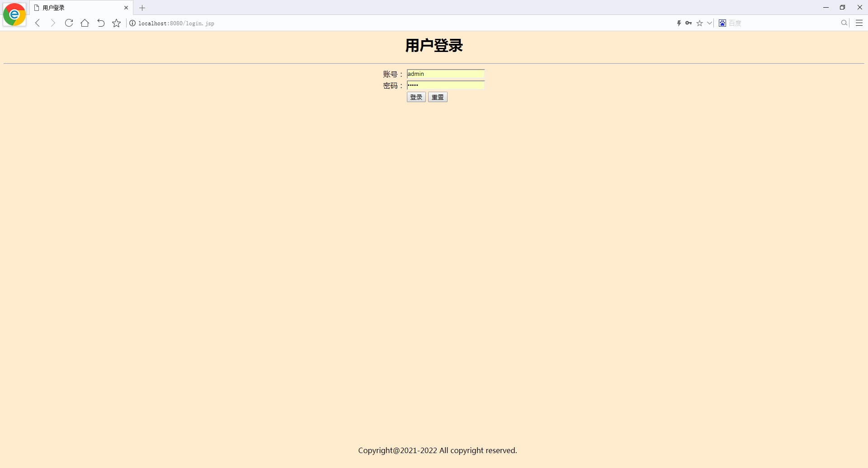The width and height of the screenshot is (868, 468).
Task: Minimize the browser window
Action: click(x=826, y=7)
